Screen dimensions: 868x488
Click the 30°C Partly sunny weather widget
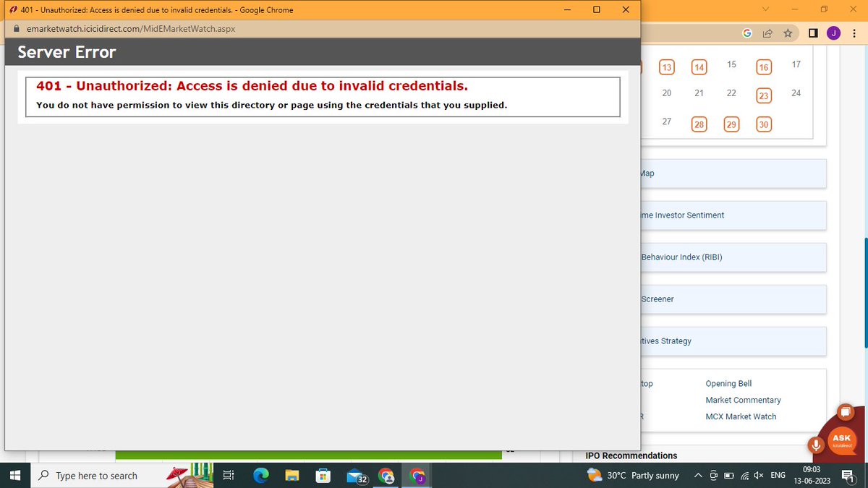pos(633,475)
